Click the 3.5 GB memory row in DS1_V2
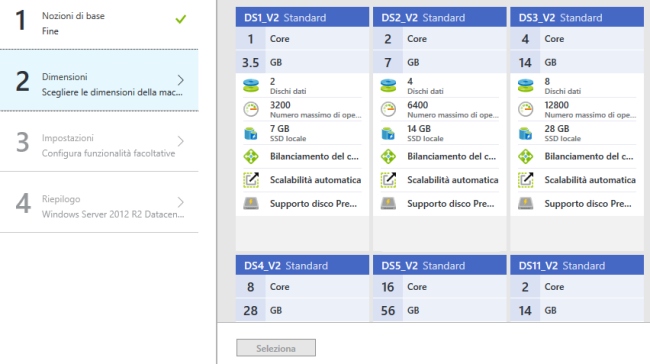The height and width of the screenshot is (364, 650). coord(302,62)
